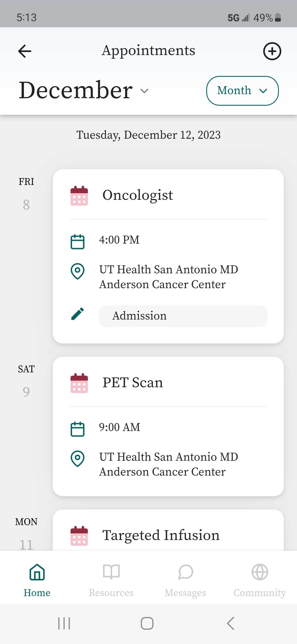Tap the PET Scan red calendar icon
Screen dimensions: 297x644
(x=79, y=383)
